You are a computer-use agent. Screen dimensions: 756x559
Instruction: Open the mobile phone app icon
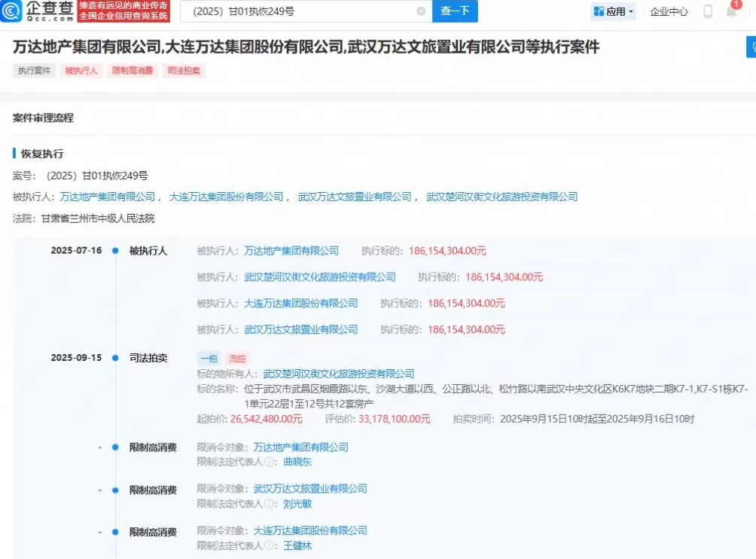click(708, 11)
